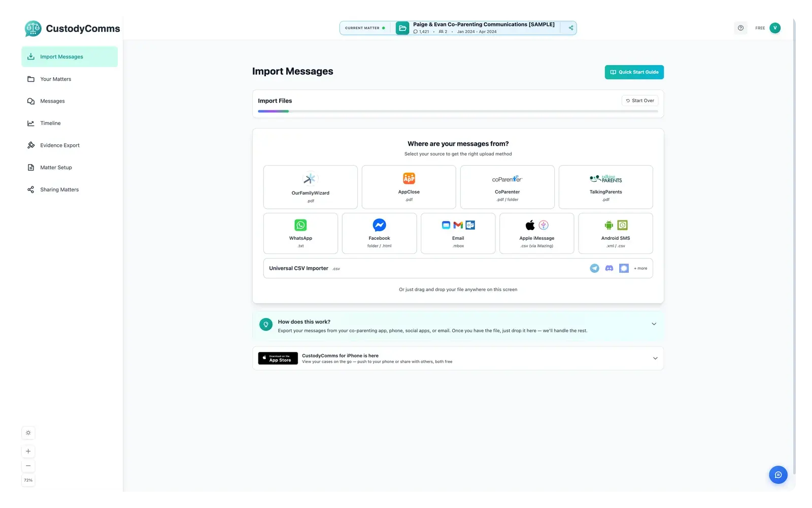Click the CURRENT MATTER label
This screenshot has height=508, width=812.
362,28
